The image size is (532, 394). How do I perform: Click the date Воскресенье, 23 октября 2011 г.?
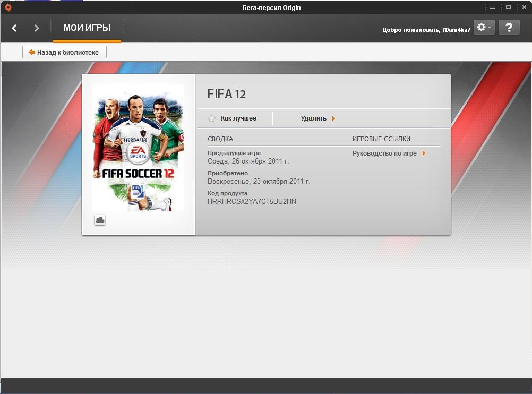pyautogui.click(x=259, y=181)
